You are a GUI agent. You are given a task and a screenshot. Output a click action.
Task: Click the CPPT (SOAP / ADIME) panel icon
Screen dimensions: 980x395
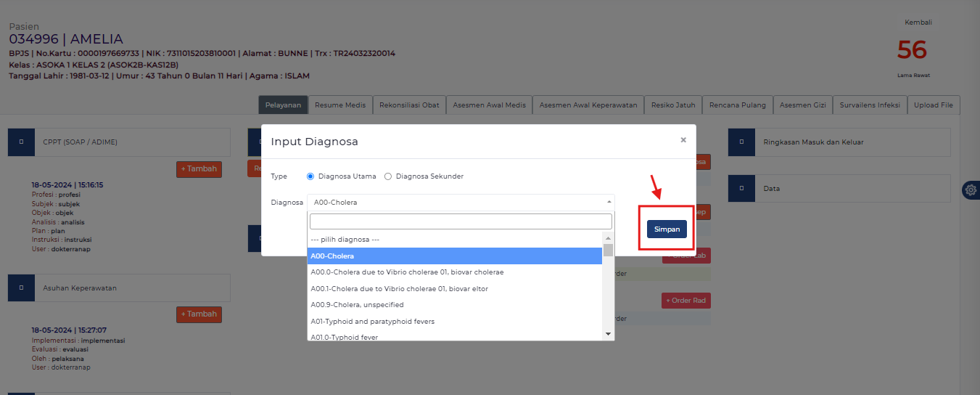pos(21,142)
